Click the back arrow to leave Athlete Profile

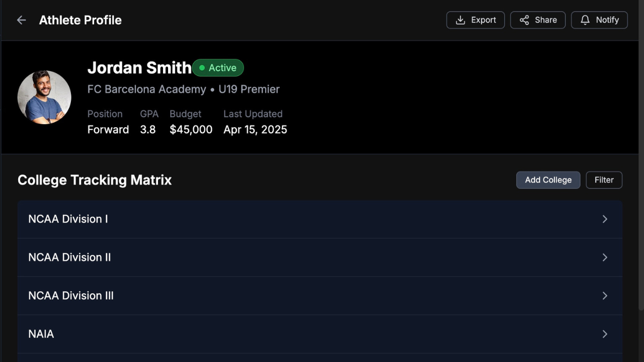(x=21, y=20)
